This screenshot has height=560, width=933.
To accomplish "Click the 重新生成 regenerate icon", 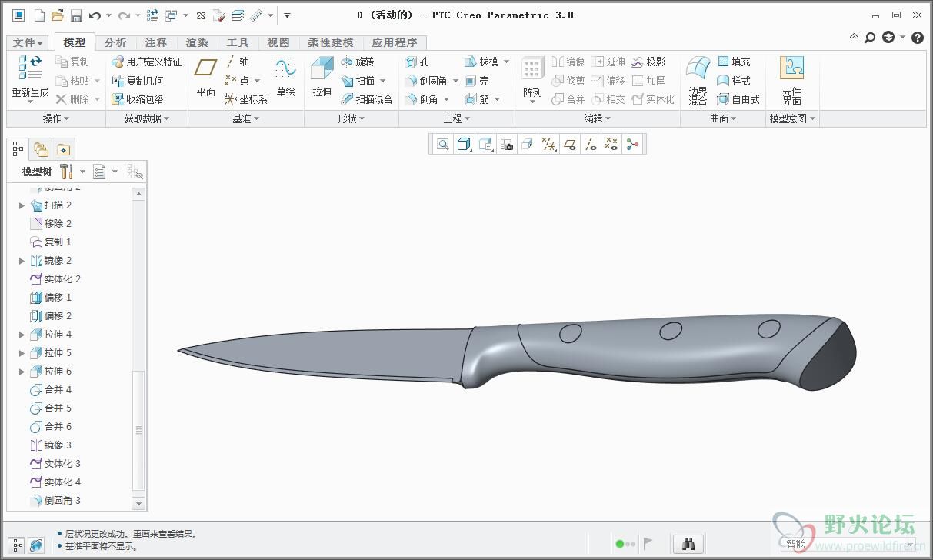I will (x=31, y=67).
